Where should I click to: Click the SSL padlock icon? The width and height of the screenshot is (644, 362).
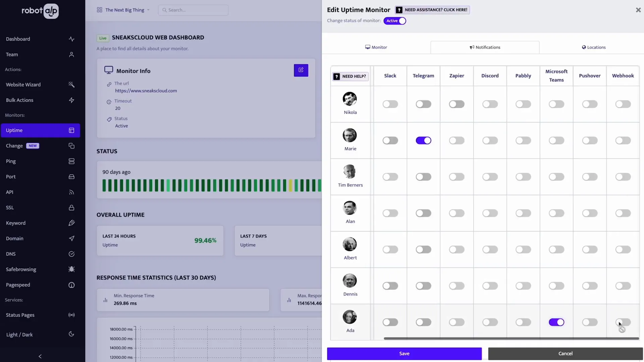coord(71,207)
